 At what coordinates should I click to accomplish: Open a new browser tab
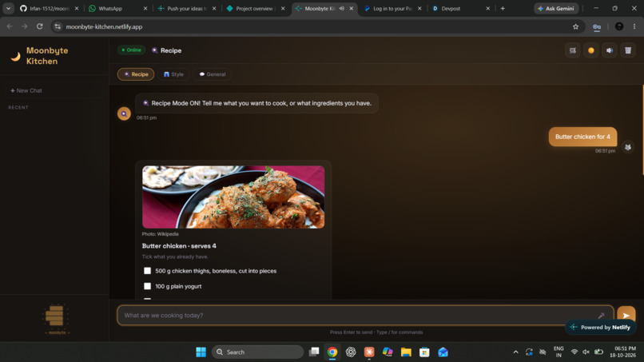click(503, 8)
